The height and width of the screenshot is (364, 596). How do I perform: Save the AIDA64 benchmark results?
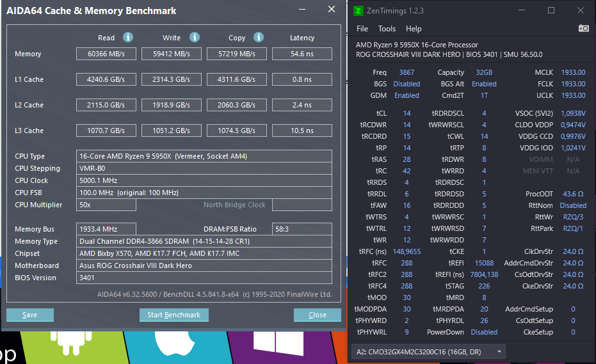coord(30,315)
